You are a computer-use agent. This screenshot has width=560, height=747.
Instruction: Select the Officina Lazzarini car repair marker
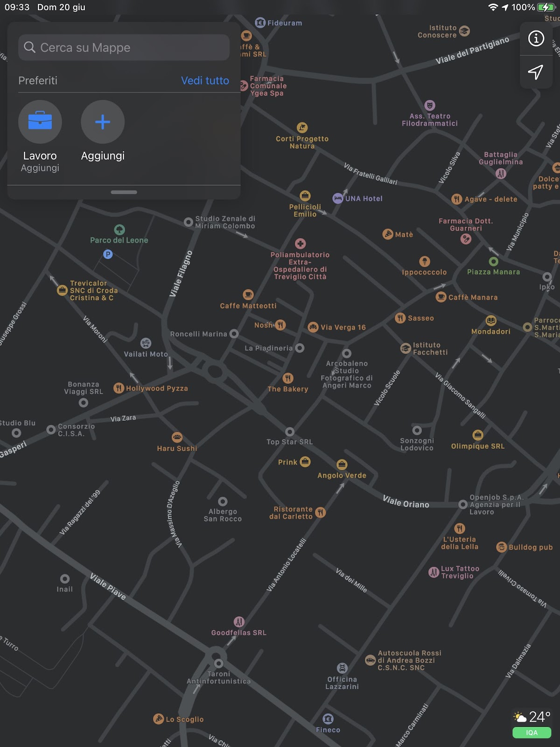coord(342,668)
